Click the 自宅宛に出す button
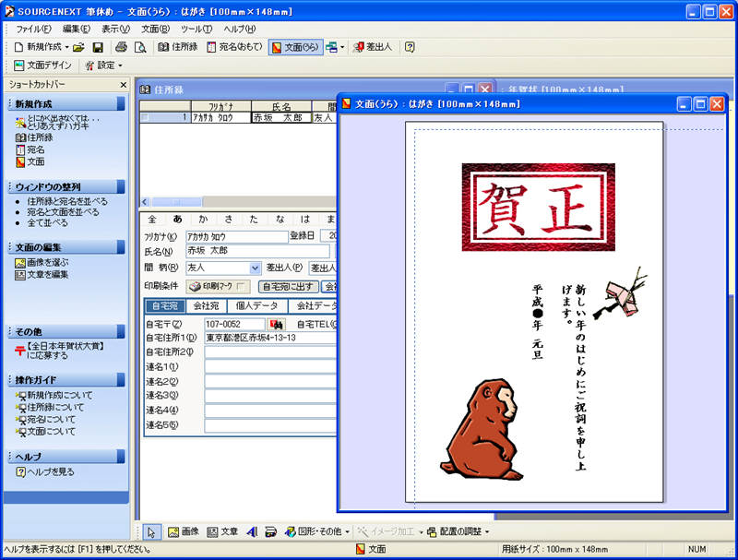 tap(289, 287)
